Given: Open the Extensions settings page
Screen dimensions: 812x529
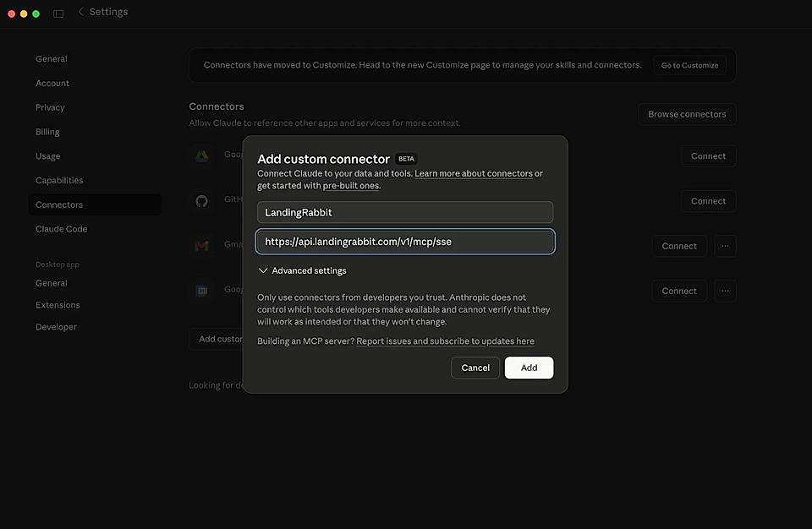Looking at the screenshot, I should 56,304.
